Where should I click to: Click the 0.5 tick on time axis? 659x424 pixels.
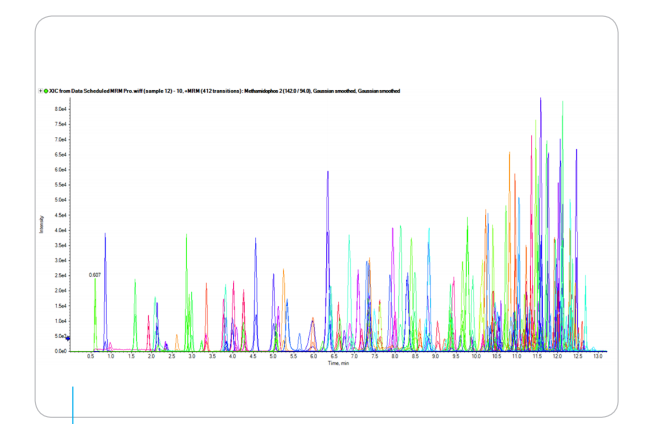point(91,357)
